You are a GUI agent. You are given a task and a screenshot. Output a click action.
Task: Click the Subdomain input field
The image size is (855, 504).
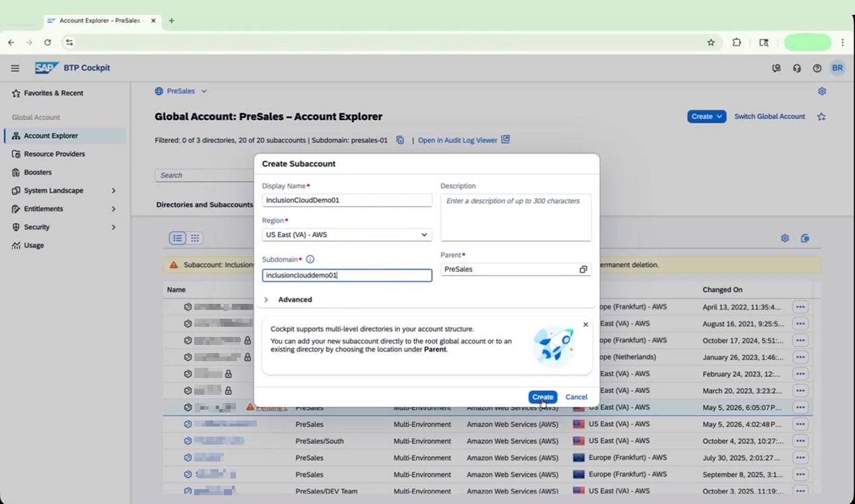[347, 275]
